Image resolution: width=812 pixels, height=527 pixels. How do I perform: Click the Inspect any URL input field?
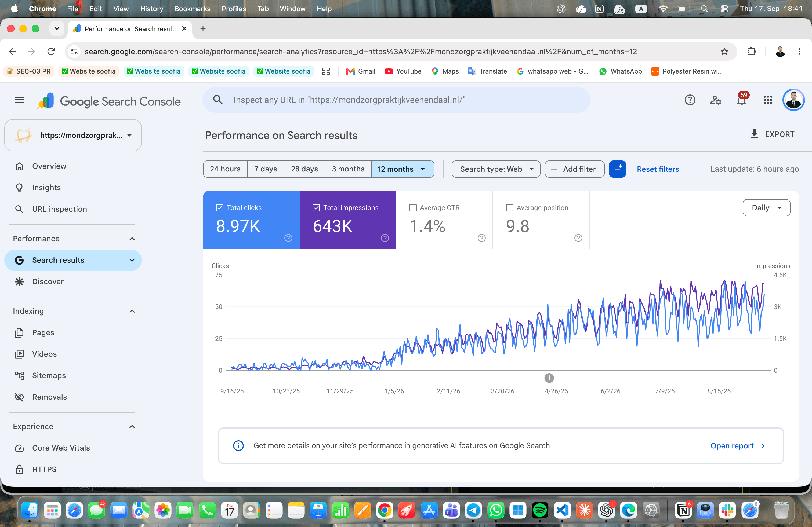(396, 100)
